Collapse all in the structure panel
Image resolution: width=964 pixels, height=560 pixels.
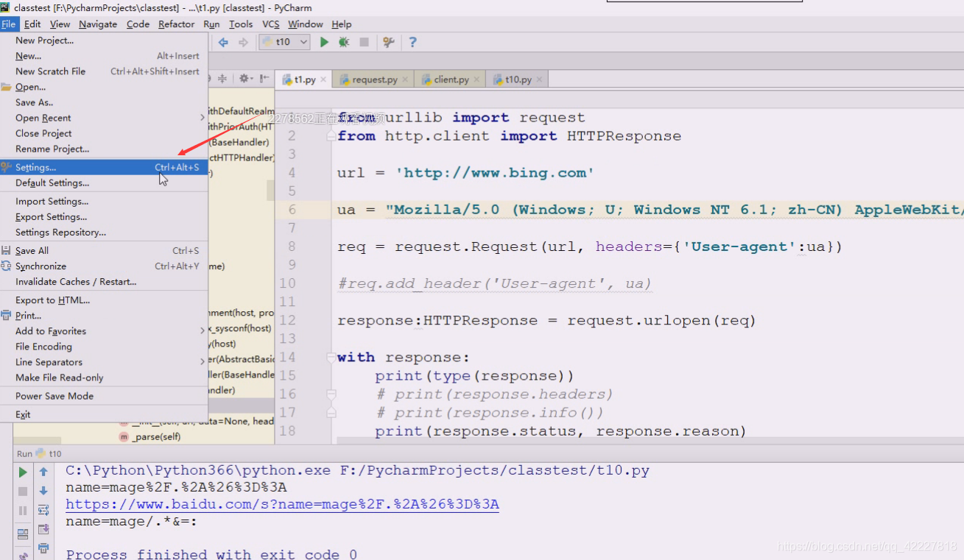(222, 79)
